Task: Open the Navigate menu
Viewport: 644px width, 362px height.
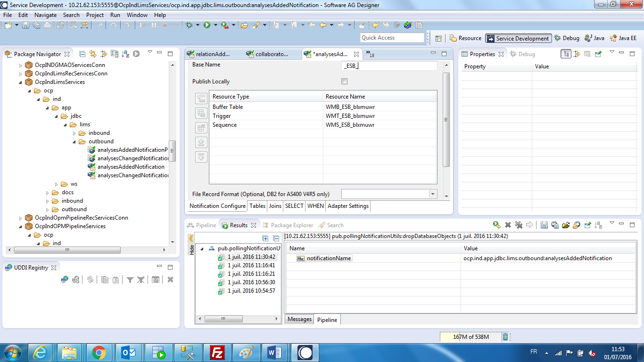Action: 45,15
